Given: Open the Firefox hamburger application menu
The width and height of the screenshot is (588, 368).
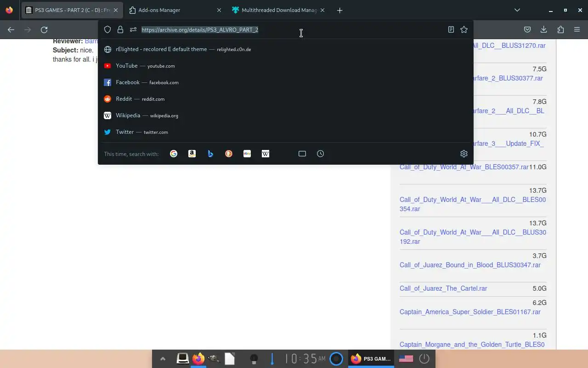Looking at the screenshot, I should pyautogui.click(x=577, y=29).
